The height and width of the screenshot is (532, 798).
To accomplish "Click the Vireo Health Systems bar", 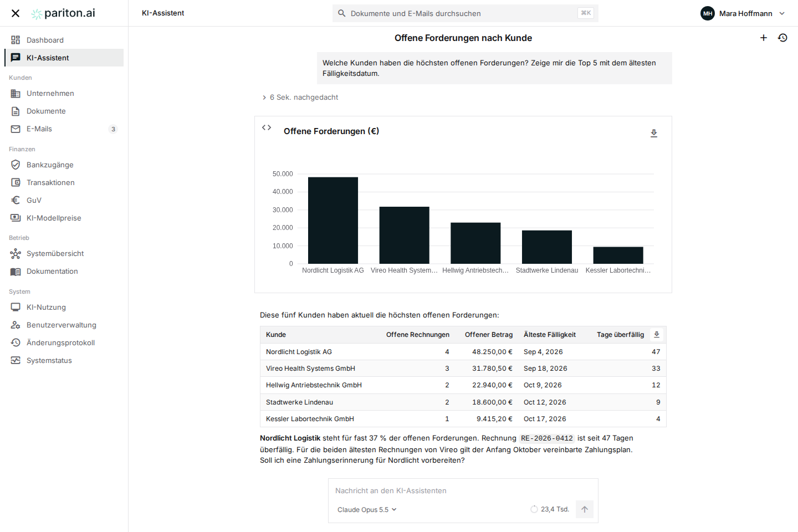I will 405,235.
